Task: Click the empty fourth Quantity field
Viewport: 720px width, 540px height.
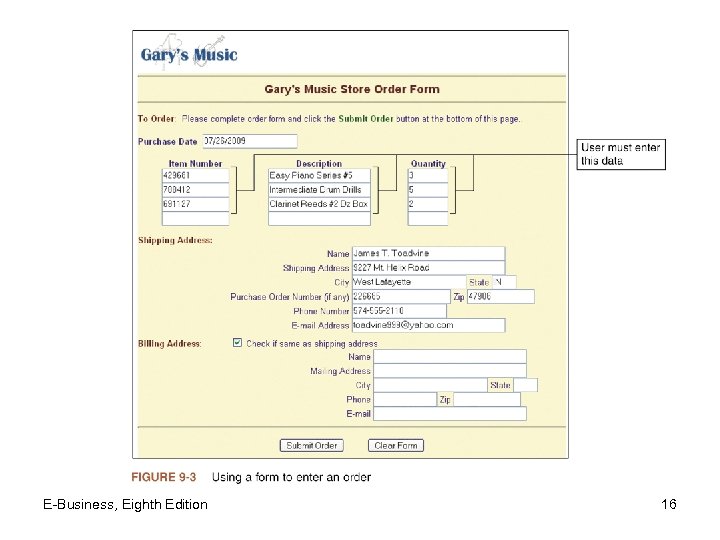Action: (x=428, y=218)
